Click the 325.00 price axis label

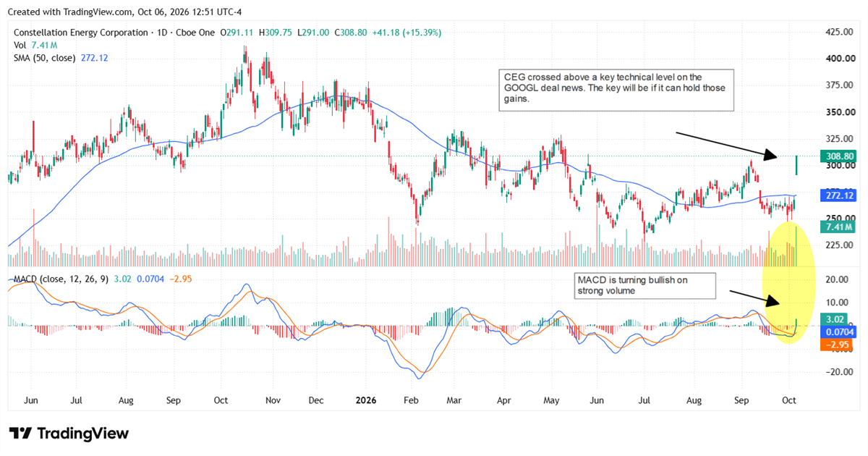pos(841,138)
